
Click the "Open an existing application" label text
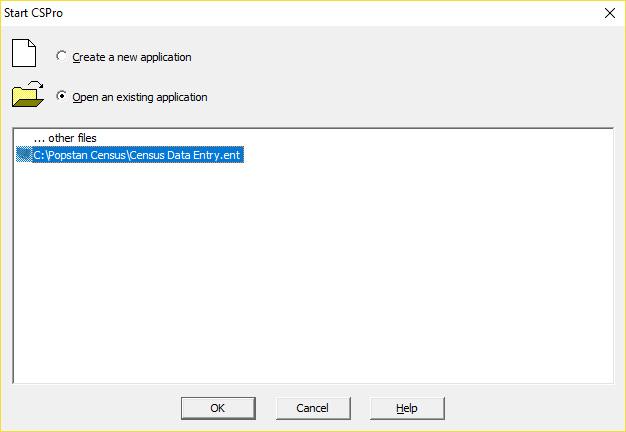pos(140,97)
